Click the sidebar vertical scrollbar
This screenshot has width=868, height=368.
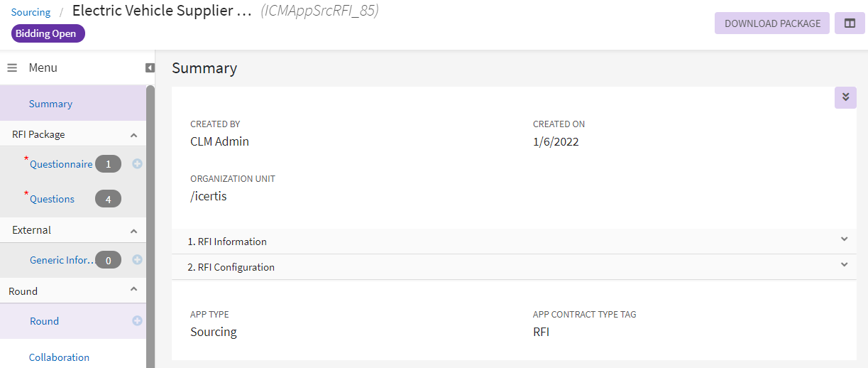point(150,213)
